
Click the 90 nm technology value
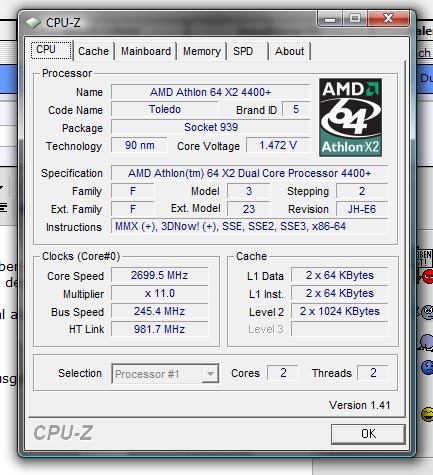point(139,145)
